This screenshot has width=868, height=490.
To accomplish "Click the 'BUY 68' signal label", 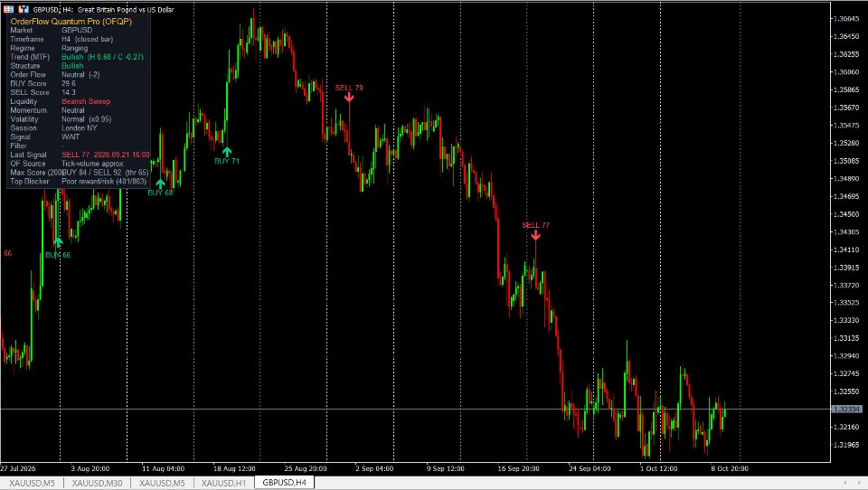I will (161, 193).
